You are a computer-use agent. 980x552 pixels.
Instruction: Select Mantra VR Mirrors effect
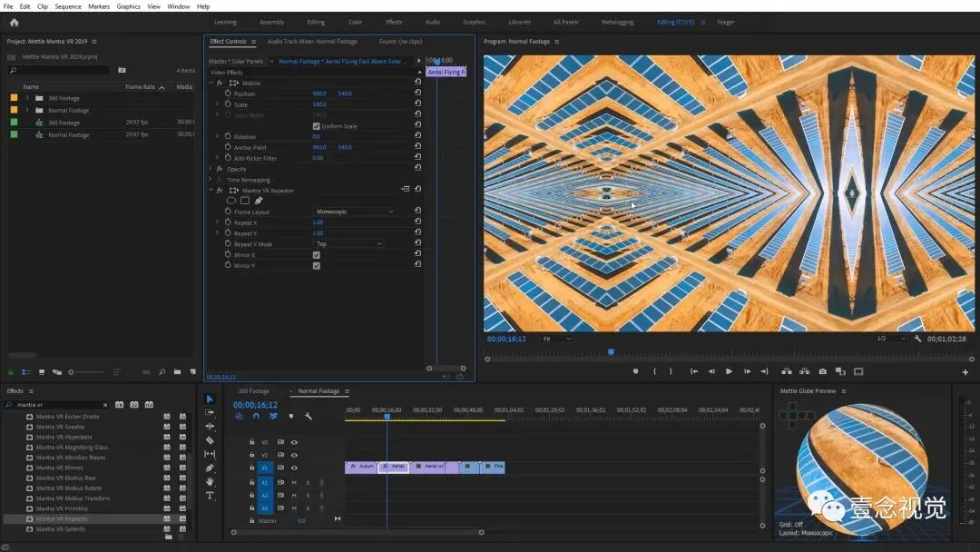(x=60, y=468)
